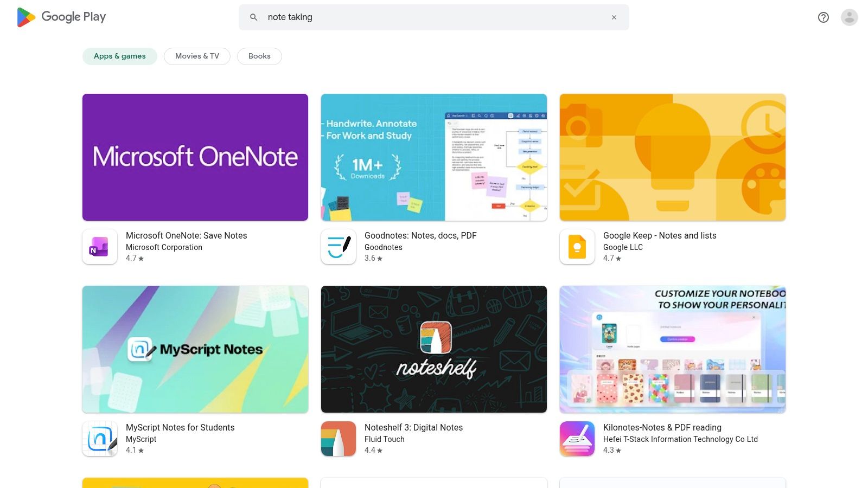Image resolution: width=868 pixels, height=488 pixels.
Task: Click the 4.7 rating for Microsoft OneNote
Action: 135,258
